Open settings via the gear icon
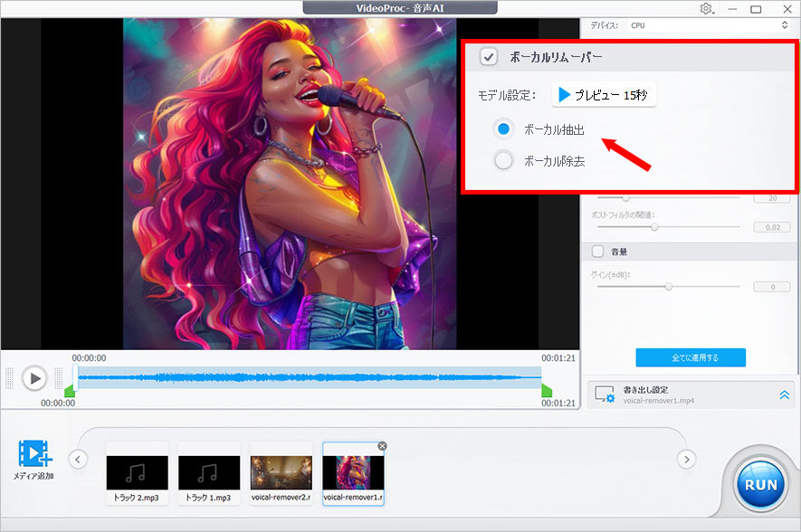801x532 pixels. click(707, 9)
